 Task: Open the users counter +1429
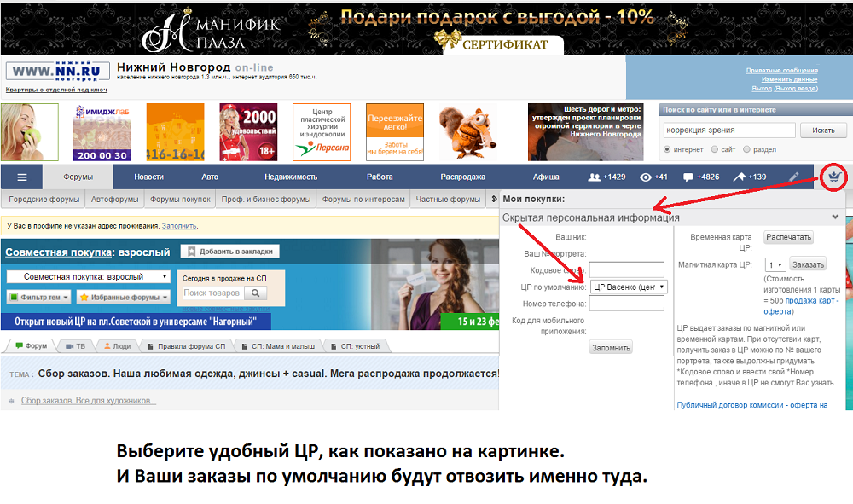[x=607, y=177]
